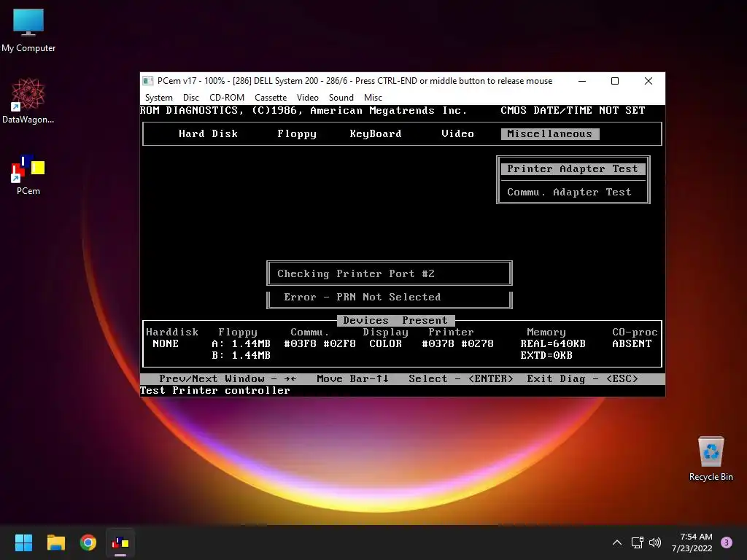Select the Hard Disk diagnostics tab
The width and height of the screenshot is (747, 560).
point(208,134)
